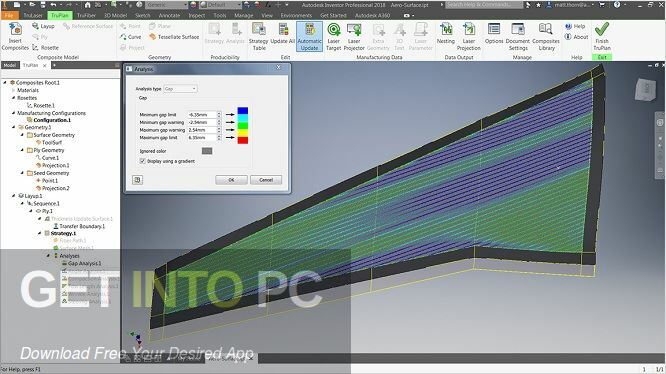This screenshot has height=374, width=666.
Task: Click the Open folder icon in quick access toolbar
Action: (31, 5)
